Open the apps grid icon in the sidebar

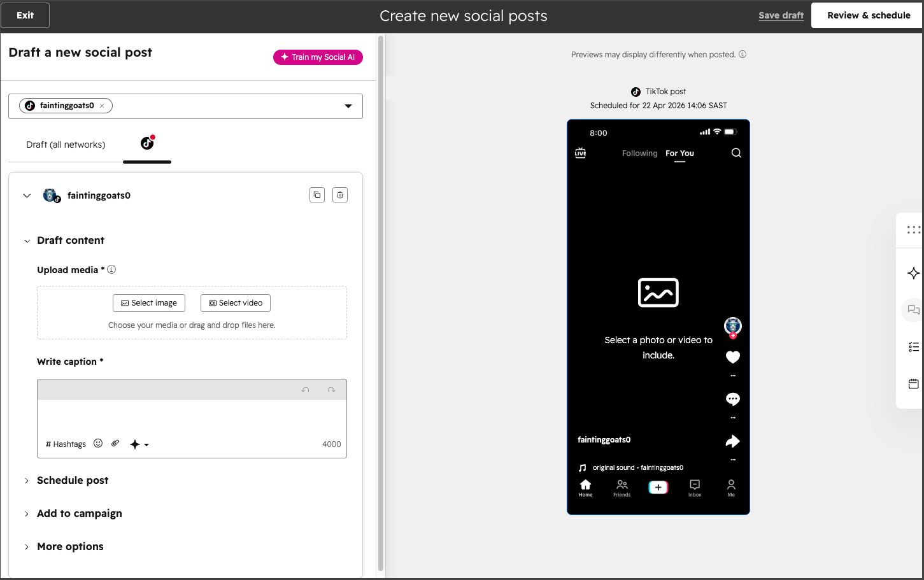pos(913,230)
